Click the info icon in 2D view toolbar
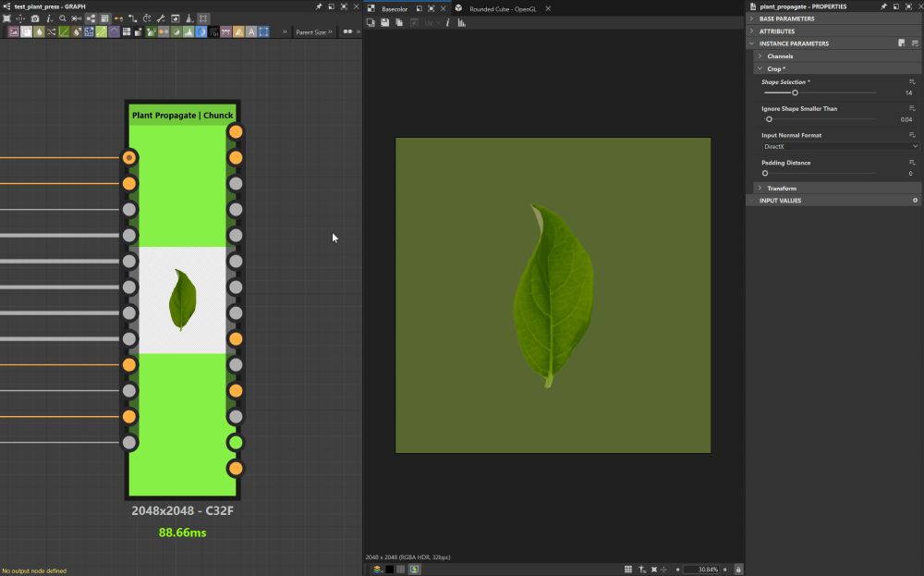924x576 pixels. pos(448,22)
